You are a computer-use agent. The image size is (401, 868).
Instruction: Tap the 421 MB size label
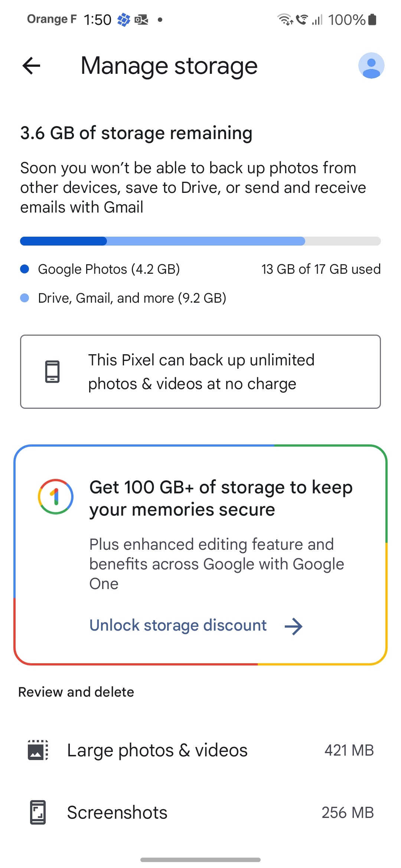[x=349, y=750]
